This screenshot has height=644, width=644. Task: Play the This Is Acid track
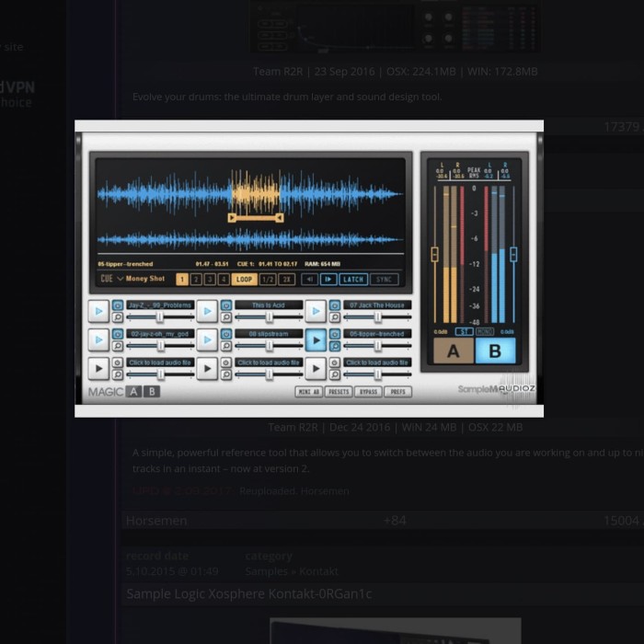click(x=207, y=311)
